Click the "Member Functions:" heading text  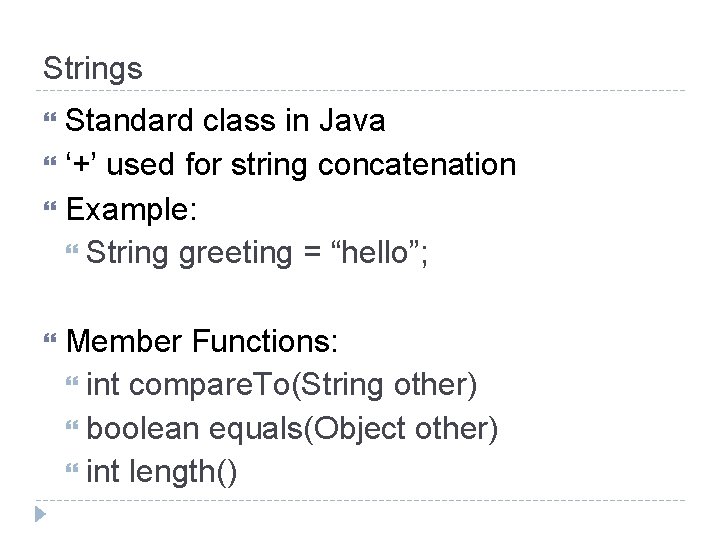coord(203,343)
